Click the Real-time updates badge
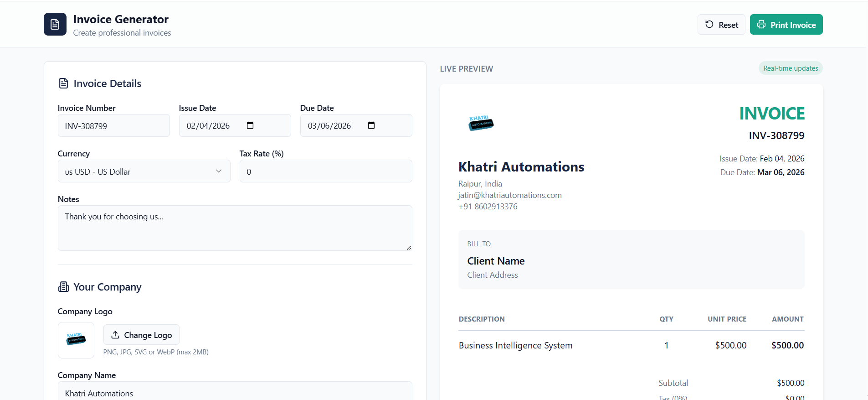The image size is (868, 400). tap(791, 68)
